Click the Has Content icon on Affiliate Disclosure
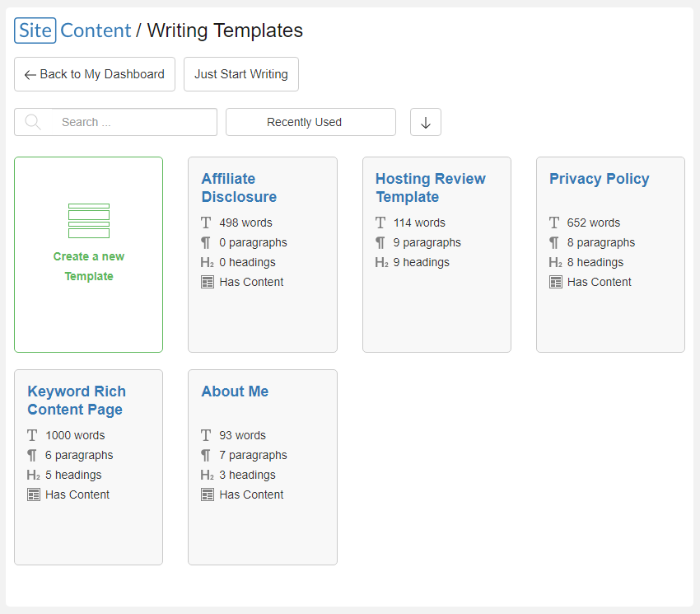The image size is (700, 614). [208, 282]
